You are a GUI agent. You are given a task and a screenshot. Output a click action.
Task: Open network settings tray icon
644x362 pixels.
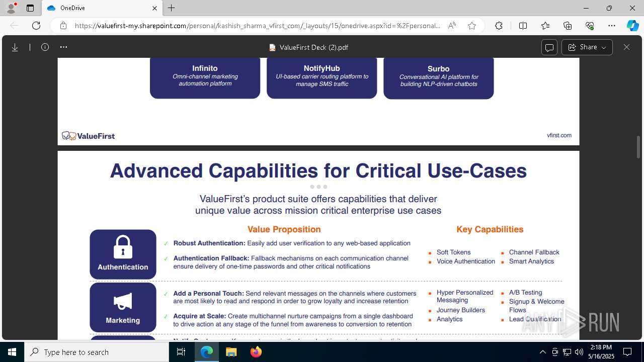(x=567, y=352)
